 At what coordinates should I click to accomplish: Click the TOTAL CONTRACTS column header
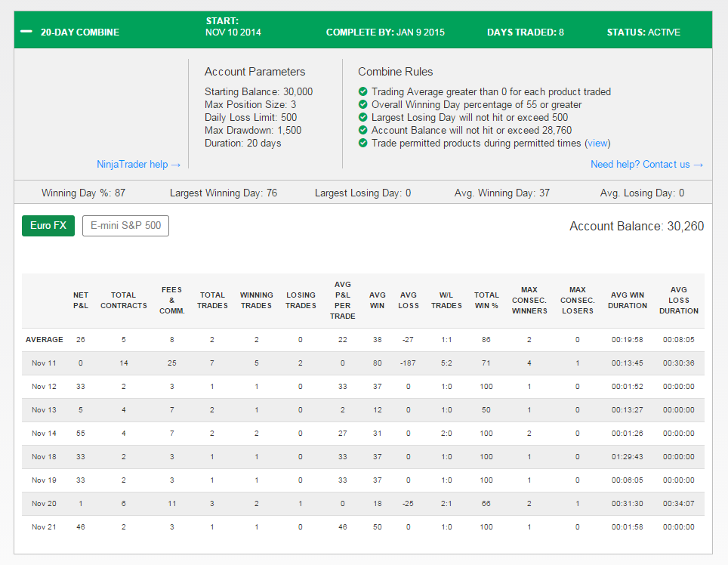click(x=124, y=301)
